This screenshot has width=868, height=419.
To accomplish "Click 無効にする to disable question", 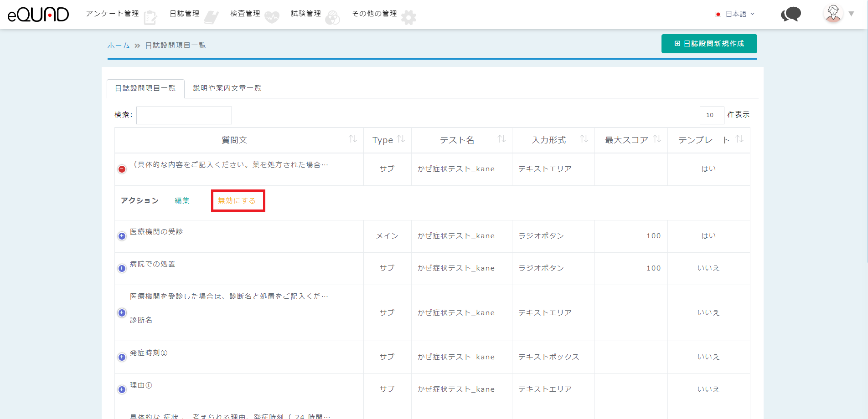I will pos(237,201).
